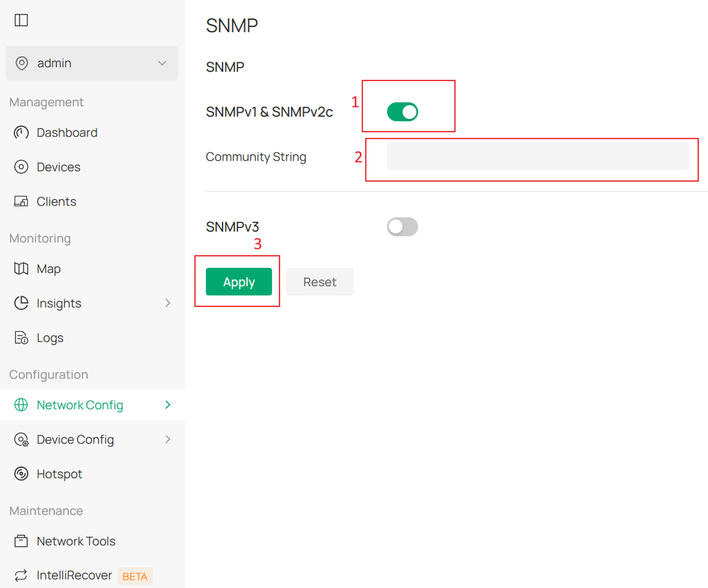The width and height of the screenshot is (708, 588).
Task: Apply the SNMP settings
Action: [239, 282]
